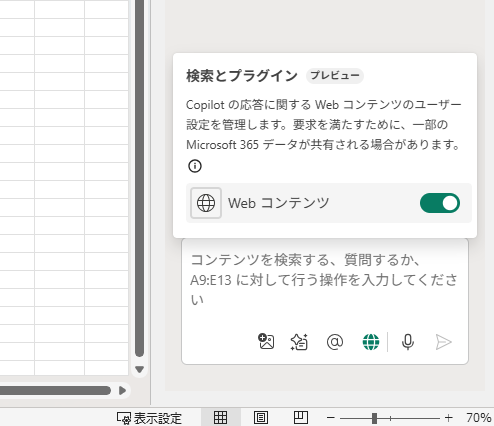Viewport: 494px width, 426px height.
Task: Click the vertical scrollbar down arrow
Action: [139, 369]
